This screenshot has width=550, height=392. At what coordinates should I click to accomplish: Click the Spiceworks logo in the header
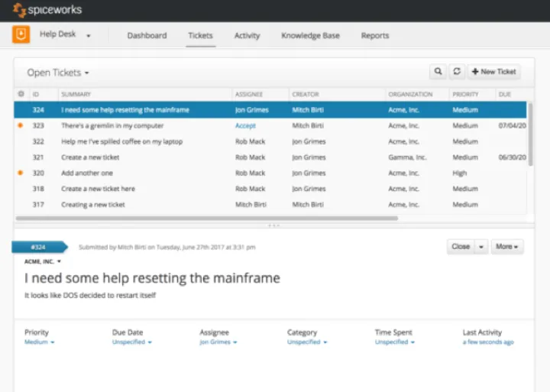[47, 10]
